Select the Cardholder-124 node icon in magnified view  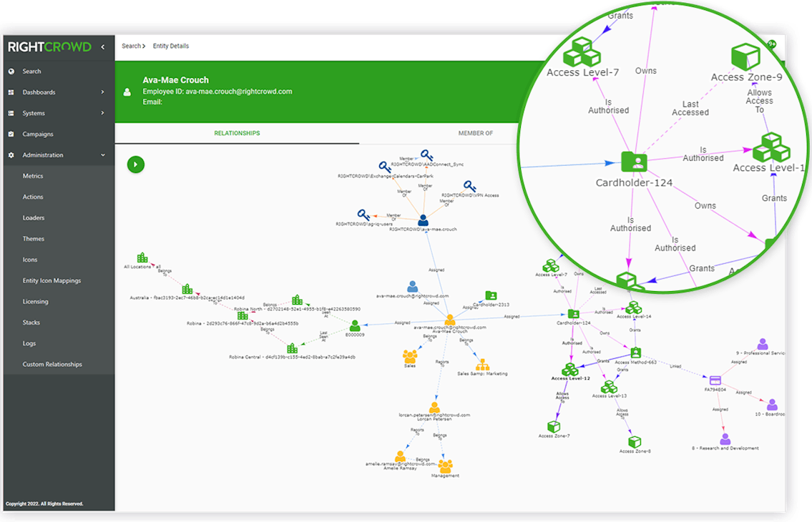pos(634,162)
